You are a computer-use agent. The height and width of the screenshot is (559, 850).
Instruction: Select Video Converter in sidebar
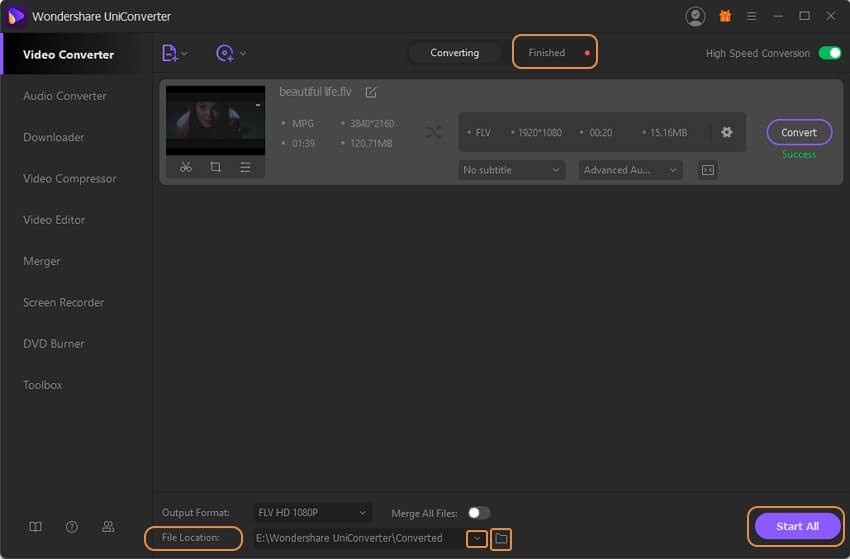[x=68, y=55]
